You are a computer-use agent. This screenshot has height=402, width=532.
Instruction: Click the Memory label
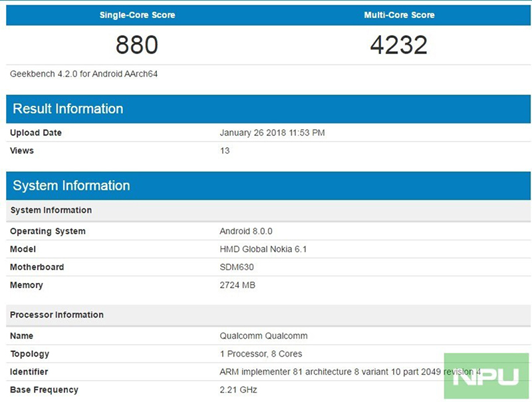(x=27, y=286)
